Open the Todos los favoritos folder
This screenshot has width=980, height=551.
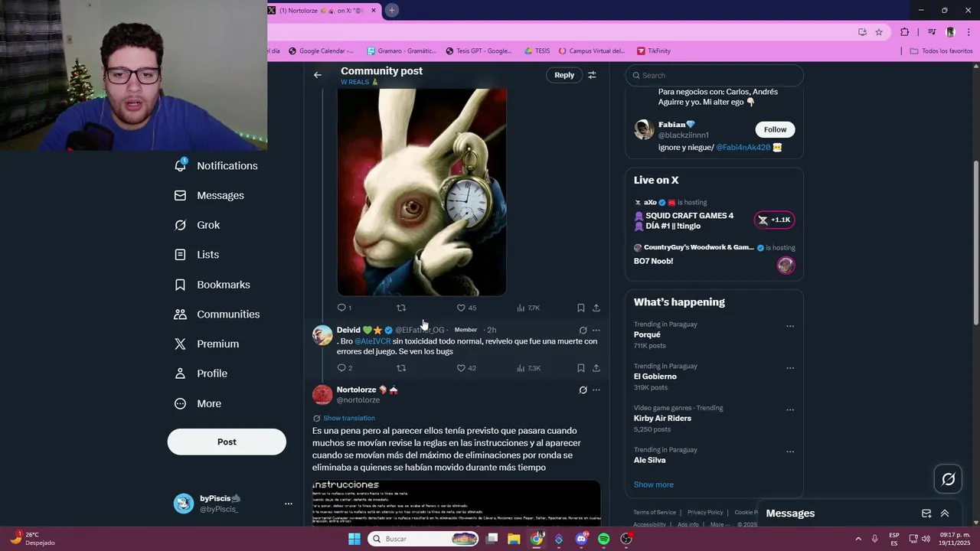[941, 51]
